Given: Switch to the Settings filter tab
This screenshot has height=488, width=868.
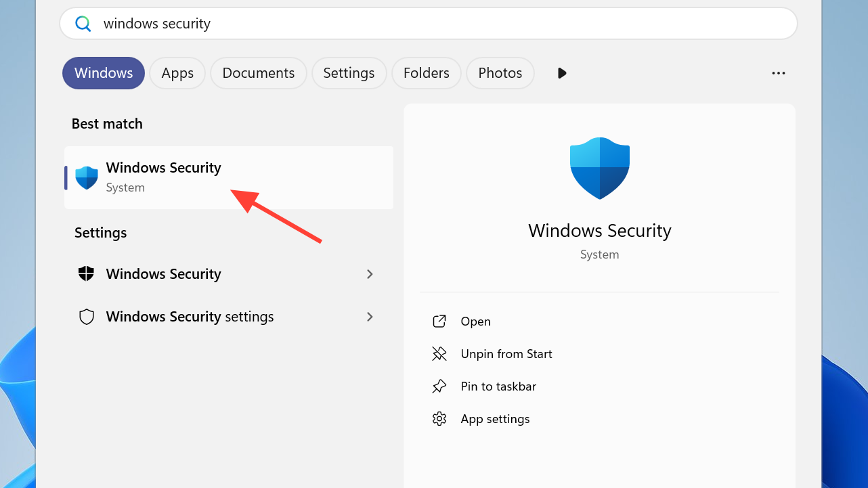Looking at the screenshot, I should click(349, 73).
